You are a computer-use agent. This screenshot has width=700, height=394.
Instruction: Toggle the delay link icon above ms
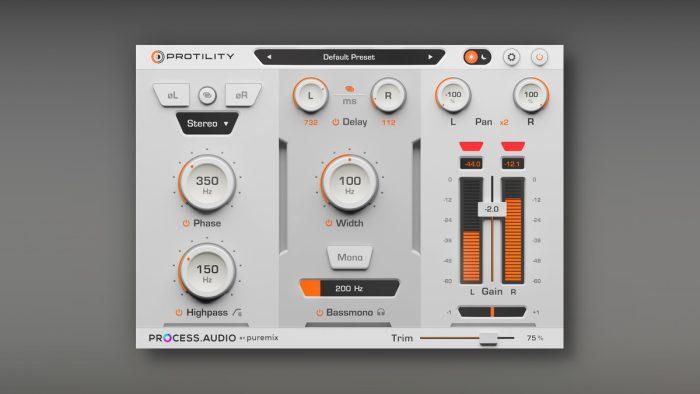pyautogui.click(x=350, y=89)
